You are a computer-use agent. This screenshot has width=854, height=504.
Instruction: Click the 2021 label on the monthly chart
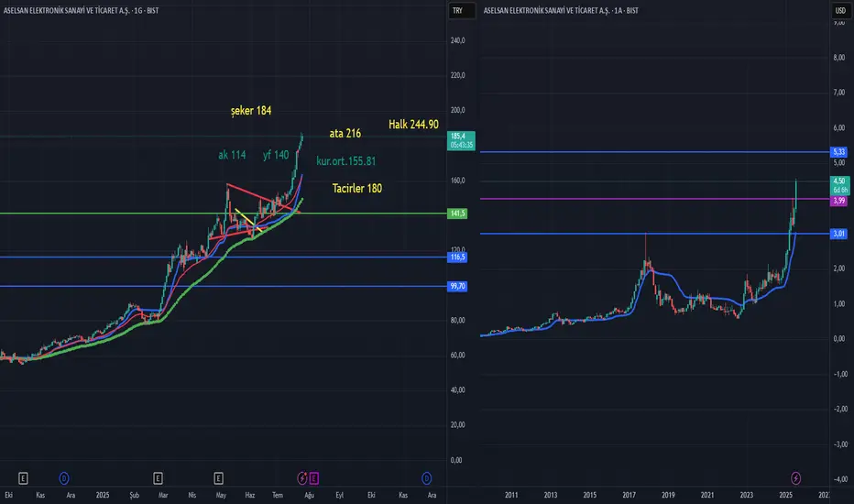[x=707, y=495]
